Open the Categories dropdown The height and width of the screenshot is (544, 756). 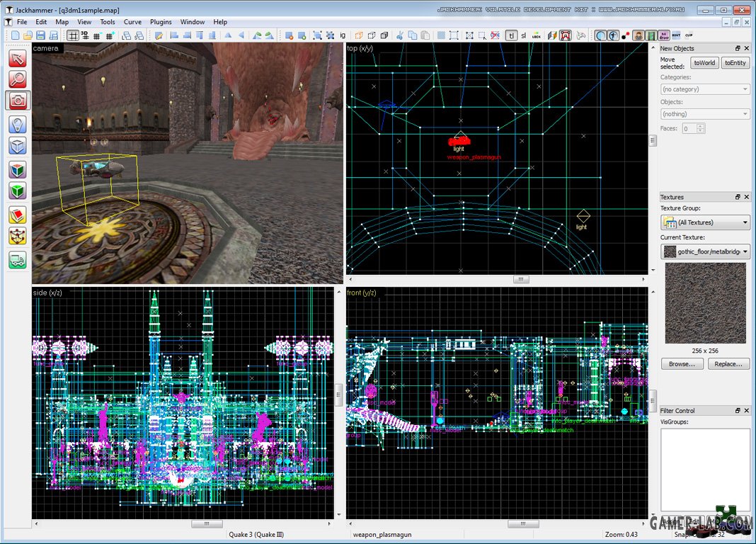pos(704,89)
